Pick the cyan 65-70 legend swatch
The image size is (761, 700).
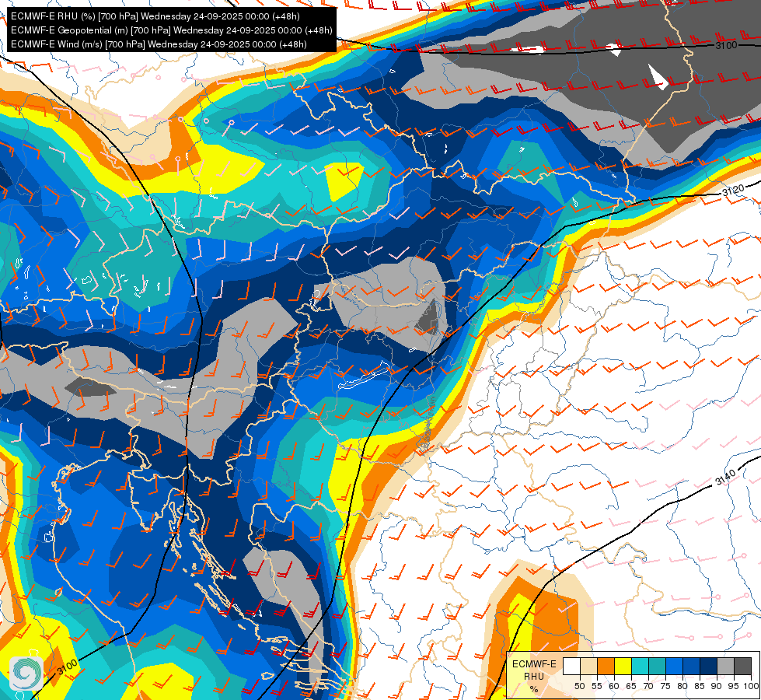point(640,666)
